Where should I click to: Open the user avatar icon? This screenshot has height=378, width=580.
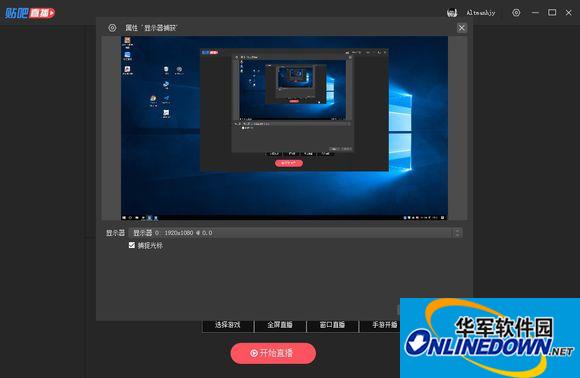pos(452,13)
